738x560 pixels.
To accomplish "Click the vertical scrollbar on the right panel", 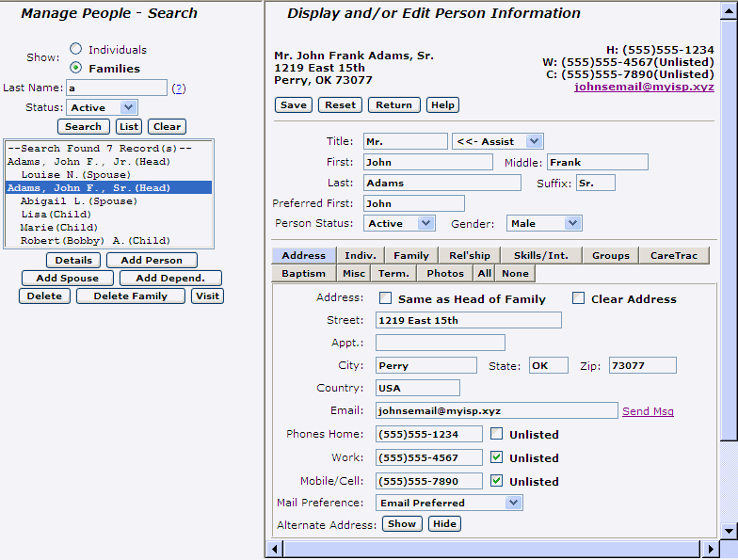I will [x=728, y=282].
